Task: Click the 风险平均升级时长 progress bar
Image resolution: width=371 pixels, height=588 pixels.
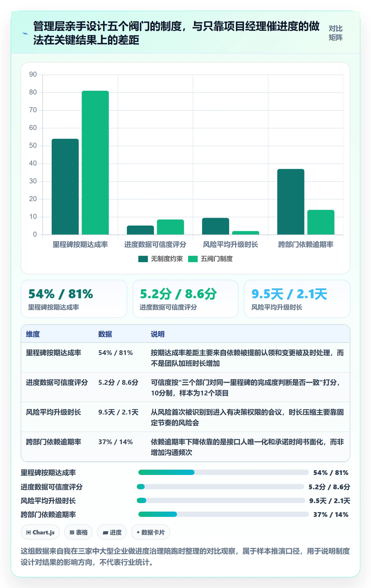Action: point(221,500)
